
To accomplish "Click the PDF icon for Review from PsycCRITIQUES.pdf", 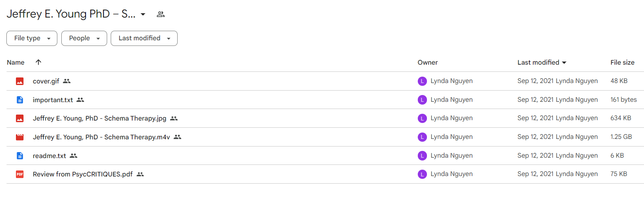I will point(20,174).
